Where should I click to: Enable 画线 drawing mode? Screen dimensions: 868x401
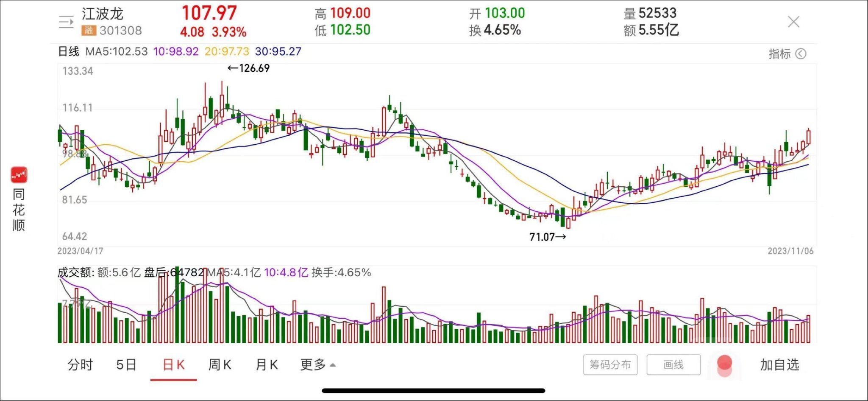(x=674, y=365)
